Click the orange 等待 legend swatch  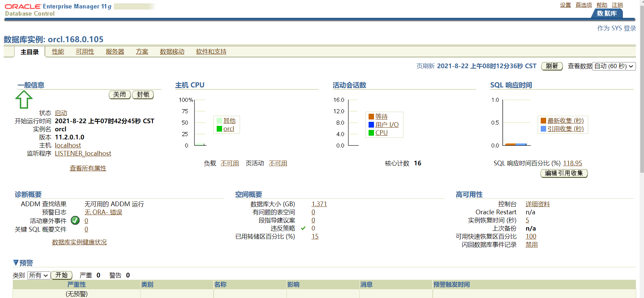click(371, 117)
